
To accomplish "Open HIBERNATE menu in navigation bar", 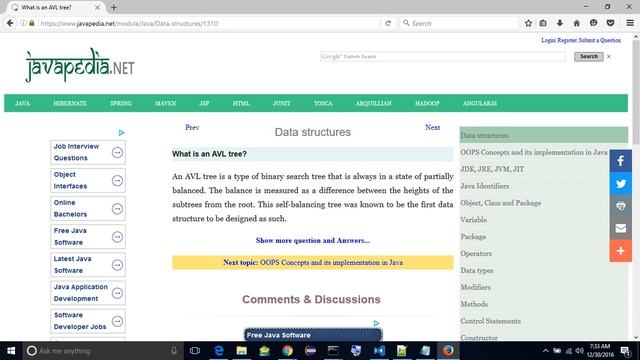I will click(x=70, y=103).
